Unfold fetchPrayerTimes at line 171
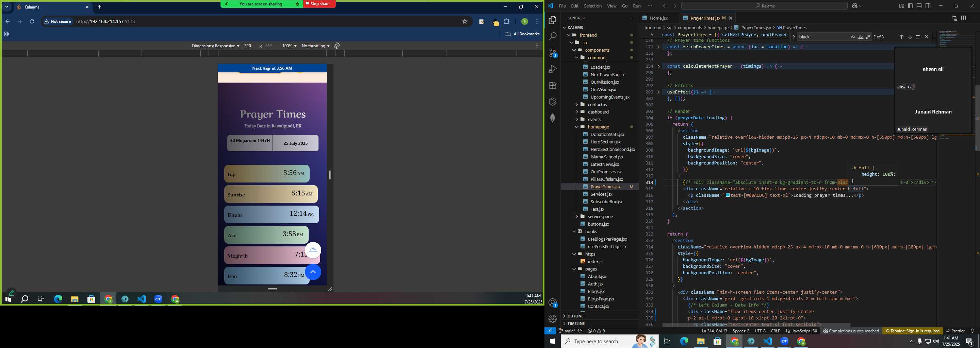Viewport: 980px width, 348px height. 658,47
